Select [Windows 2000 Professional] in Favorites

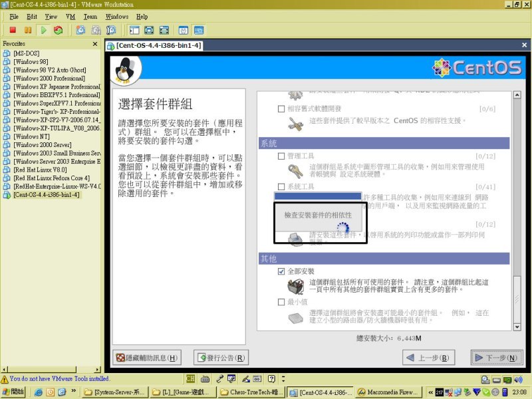coord(49,78)
